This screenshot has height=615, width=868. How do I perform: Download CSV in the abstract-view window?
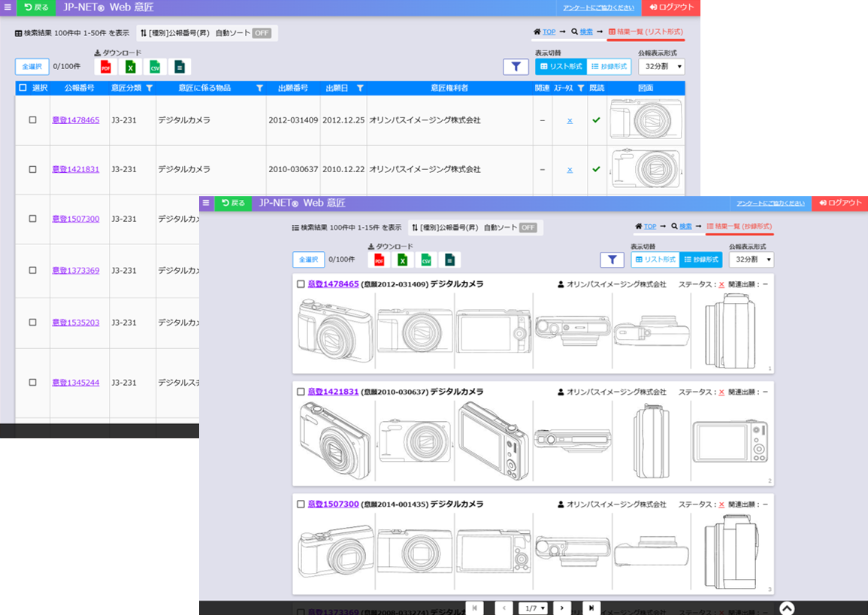425,260
